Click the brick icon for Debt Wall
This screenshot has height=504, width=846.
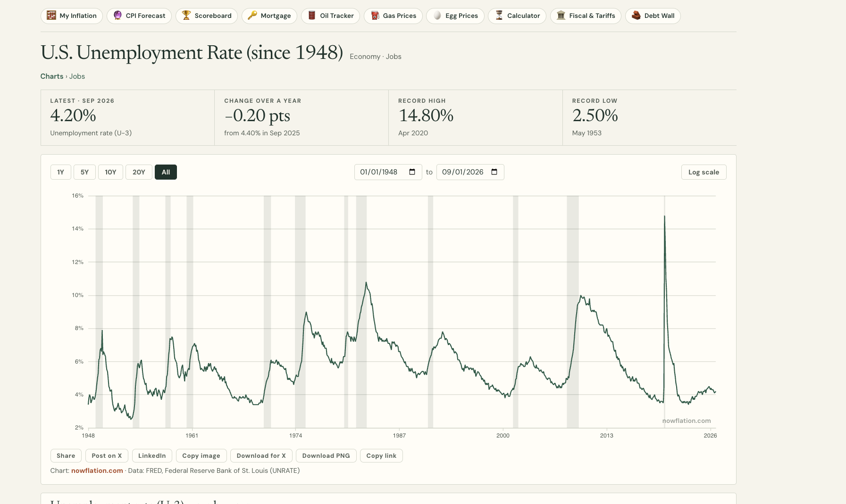coord(636,16)
